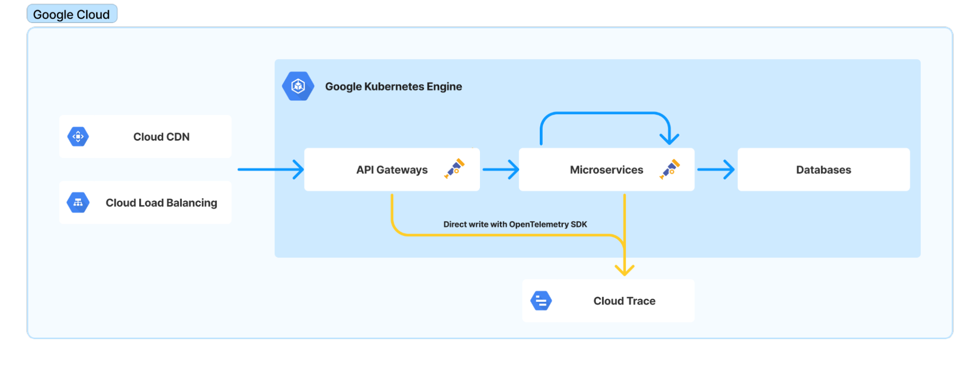
Task: Click the Cloud Load Balancing hexagon icon
Action: pos(78,202)
